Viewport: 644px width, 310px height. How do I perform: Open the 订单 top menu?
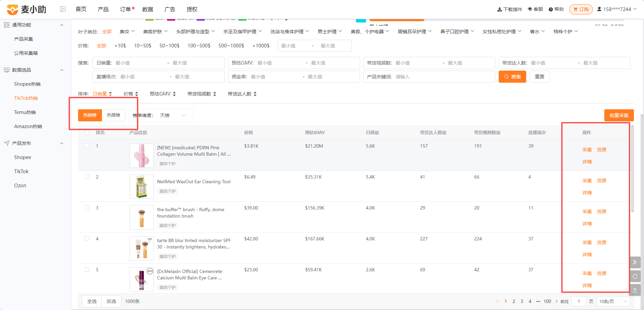pos(126,9)
